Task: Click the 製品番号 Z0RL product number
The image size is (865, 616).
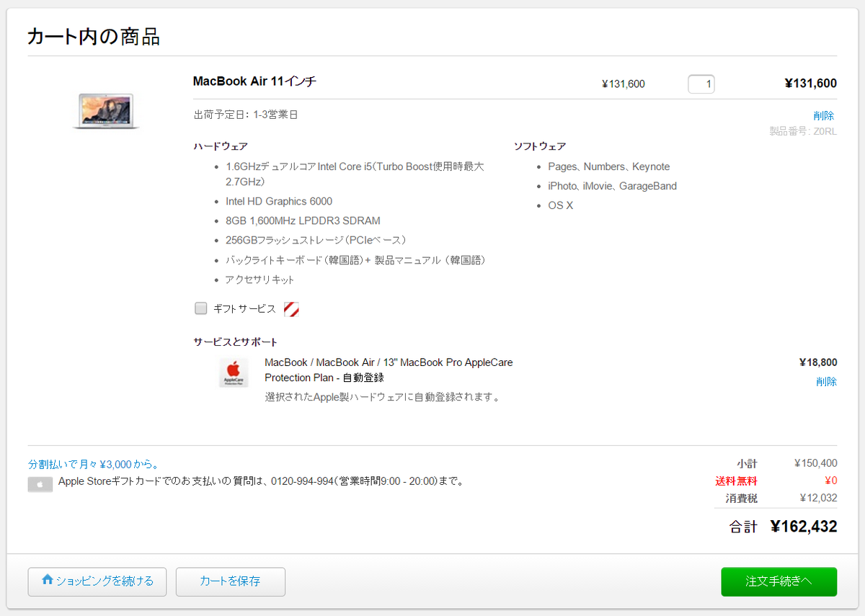Action: [x=803, y=131]
